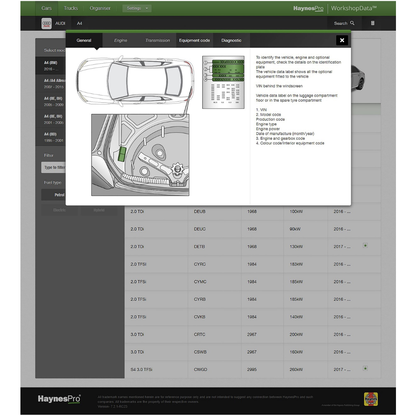Click the Audi logo in the breadcrumb bar

(x=46, y=23)
